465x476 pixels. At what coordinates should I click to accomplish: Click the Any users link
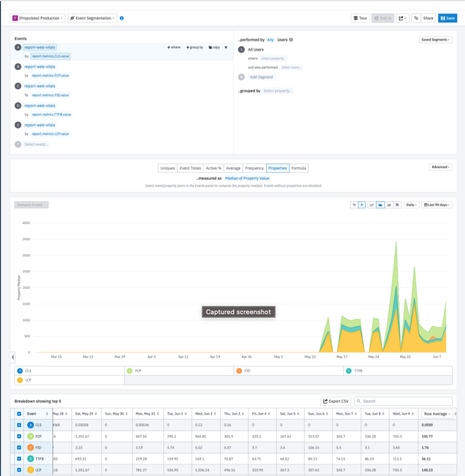[x=270, y=40]
